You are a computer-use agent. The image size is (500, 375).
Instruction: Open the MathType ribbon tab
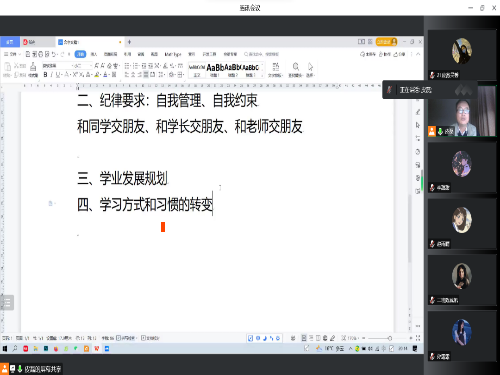pos(173,54)
